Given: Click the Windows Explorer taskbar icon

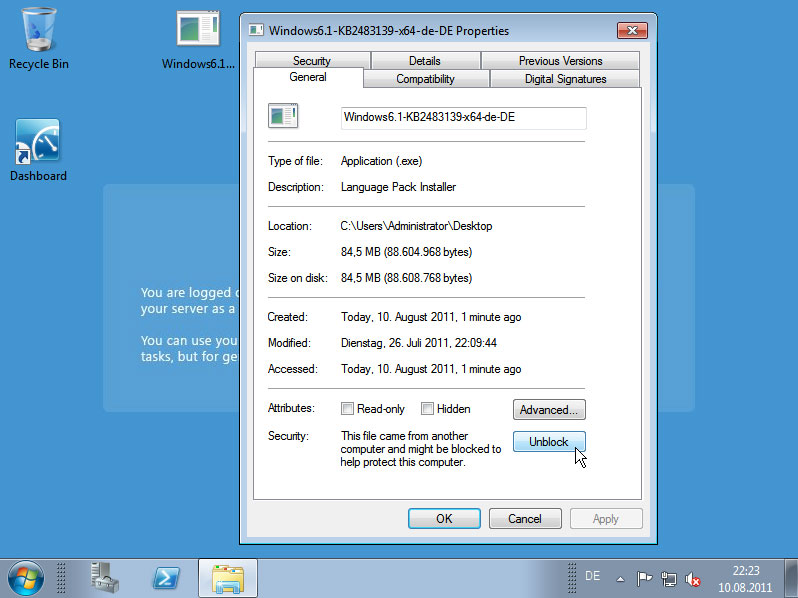Looking at the screenshot, I should click(229, 577).
